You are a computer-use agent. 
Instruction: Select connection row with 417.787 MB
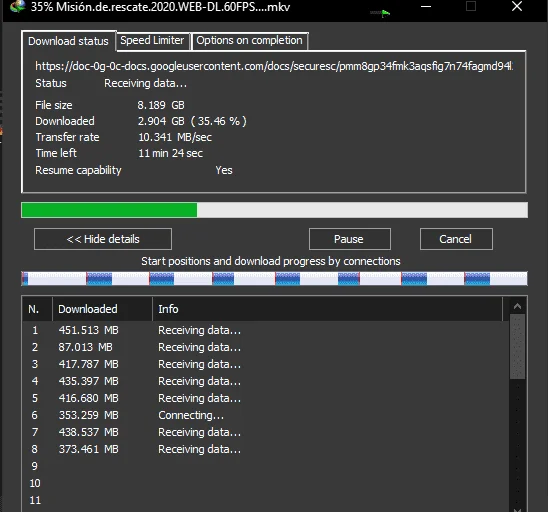(266, 364)
